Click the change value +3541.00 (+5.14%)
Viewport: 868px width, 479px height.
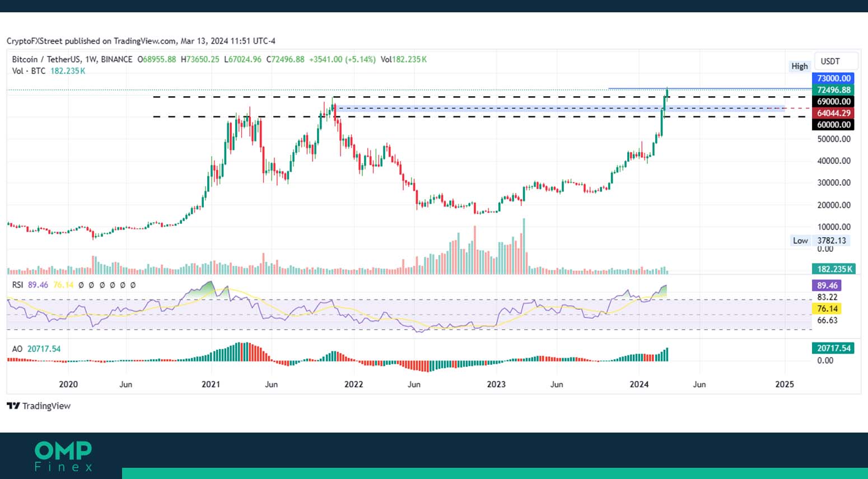click(342, 59)
